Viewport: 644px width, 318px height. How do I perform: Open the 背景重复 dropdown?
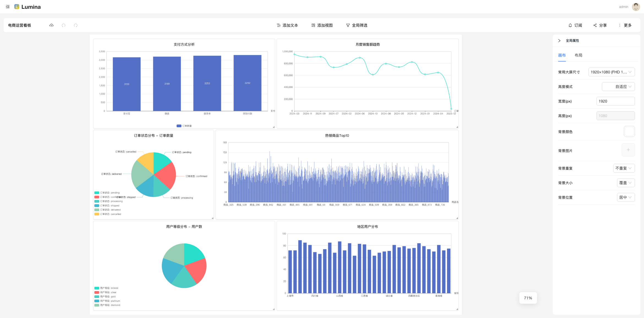tap(624, 168)
